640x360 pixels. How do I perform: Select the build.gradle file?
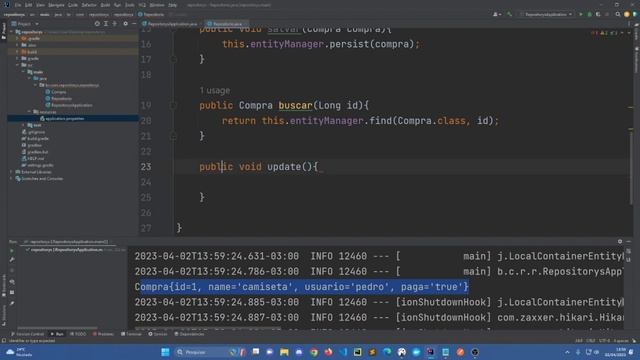pyautogui.click(x=36, y=138)
